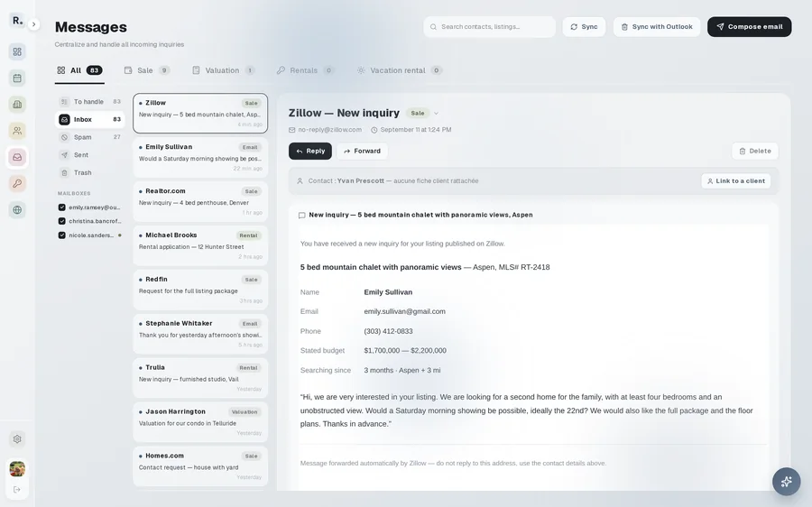Click the message bubble icon by subject

pyautogui.click(x=302, y=216)
